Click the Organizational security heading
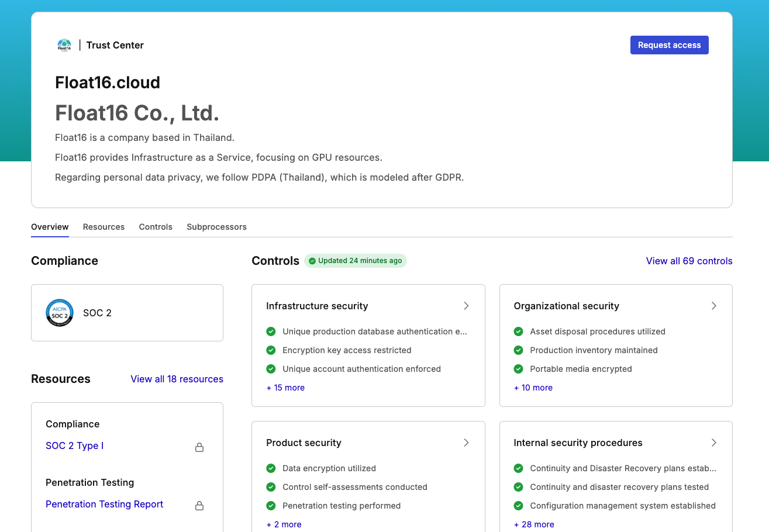This screenshot has height=532, width=769. tap(566, 306)
